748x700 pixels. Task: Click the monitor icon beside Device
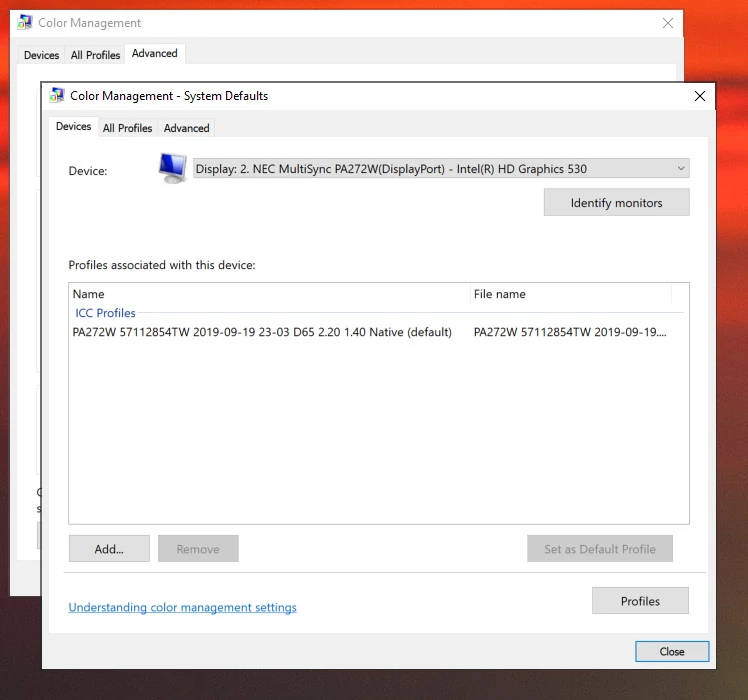(172, 168)
